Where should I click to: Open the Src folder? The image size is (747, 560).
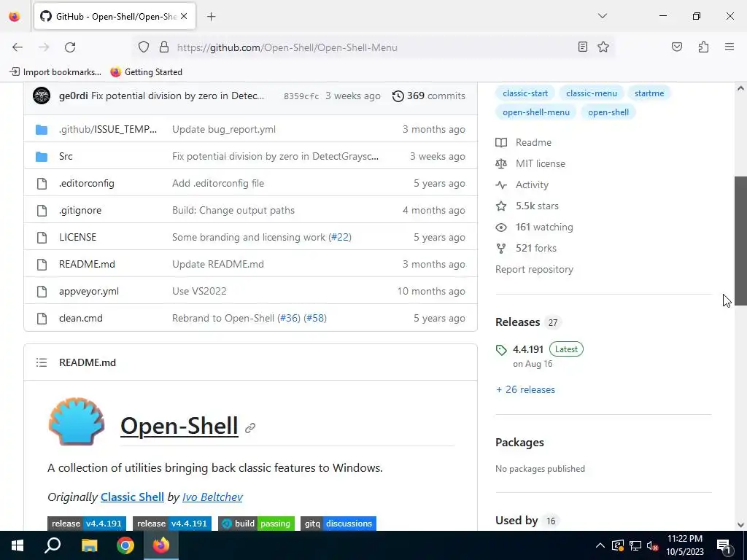[66, 156]
